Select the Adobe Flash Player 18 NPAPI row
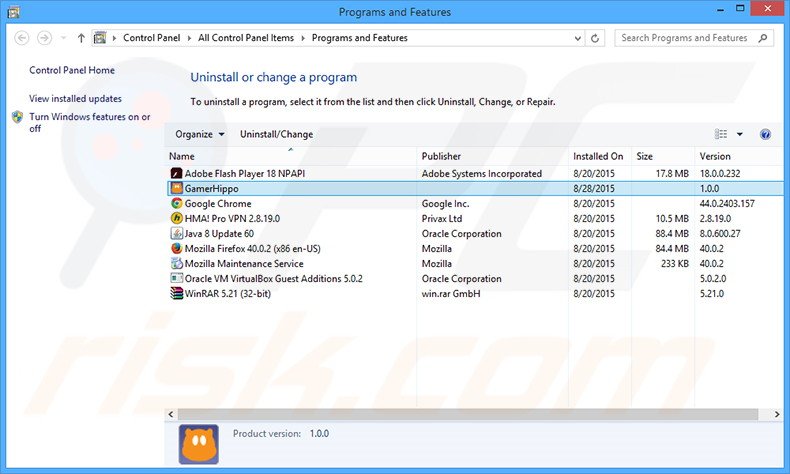 tap(475, 173)
